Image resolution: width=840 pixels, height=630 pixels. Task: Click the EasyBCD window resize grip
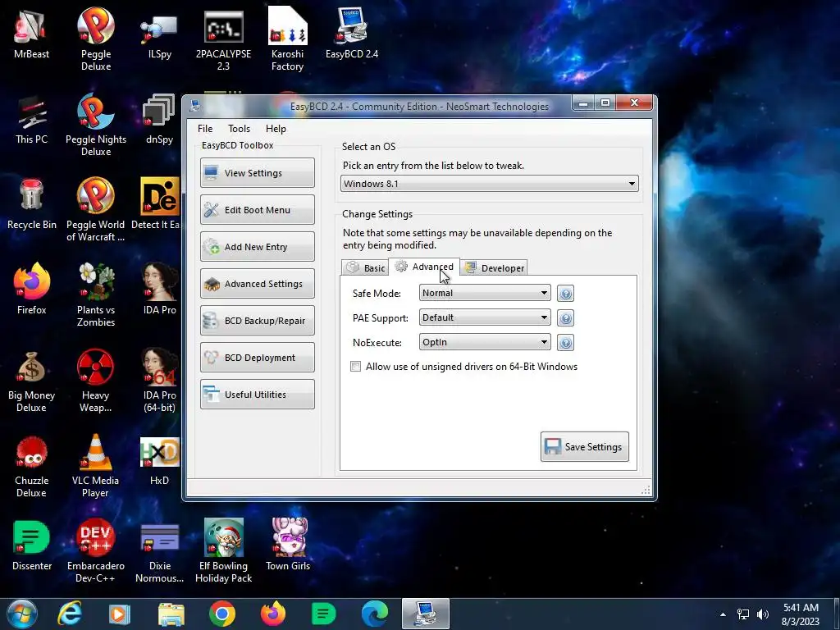[x=646, y=491]
